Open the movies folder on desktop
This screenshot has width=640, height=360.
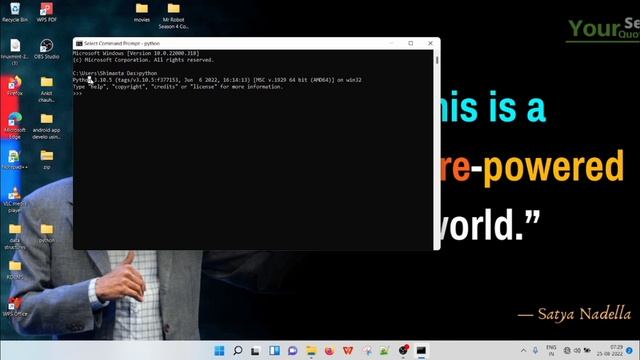pos(142,12)
